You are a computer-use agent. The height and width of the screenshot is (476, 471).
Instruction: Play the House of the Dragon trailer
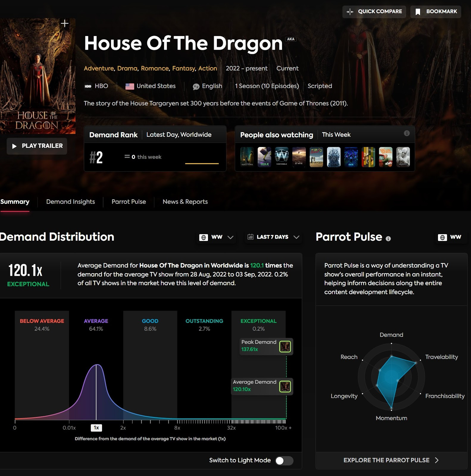pyautogui.click(x=37, y=146)
